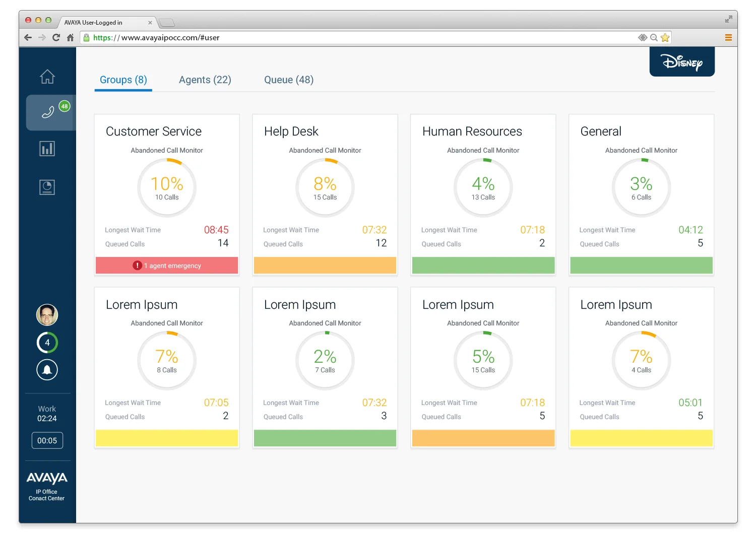Click the 10% abandoned call gauge
The image size is (756, 539).
coord(167,188)
